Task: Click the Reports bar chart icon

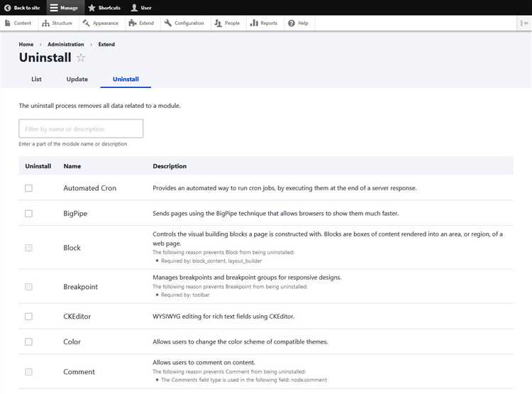Action: pos(254,23)
